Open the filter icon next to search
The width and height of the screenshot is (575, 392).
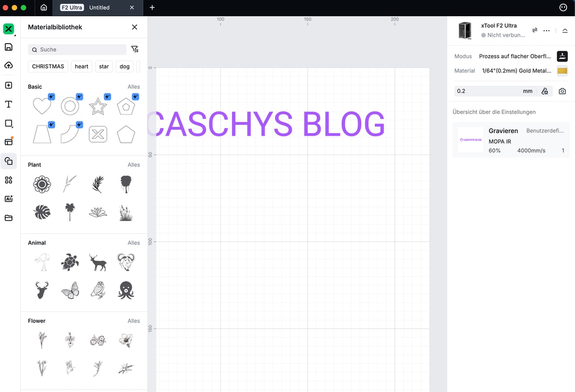click(x=135, y=49)
